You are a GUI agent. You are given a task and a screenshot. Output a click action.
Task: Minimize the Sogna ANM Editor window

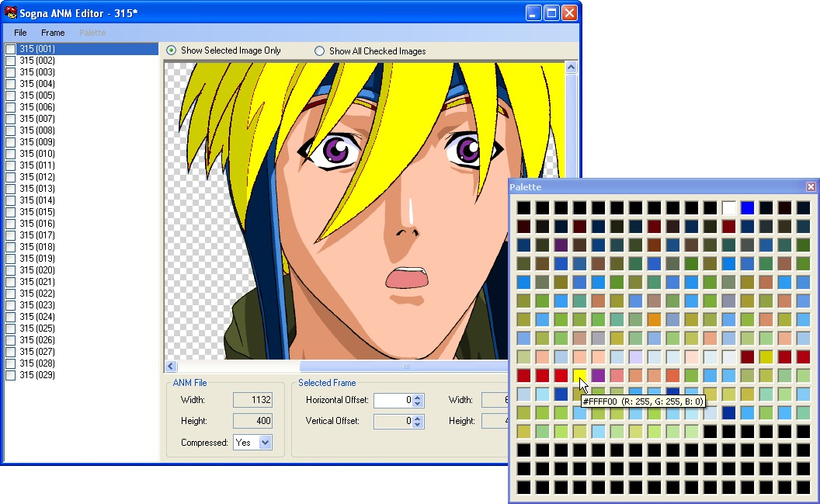(x=533, y=13)
